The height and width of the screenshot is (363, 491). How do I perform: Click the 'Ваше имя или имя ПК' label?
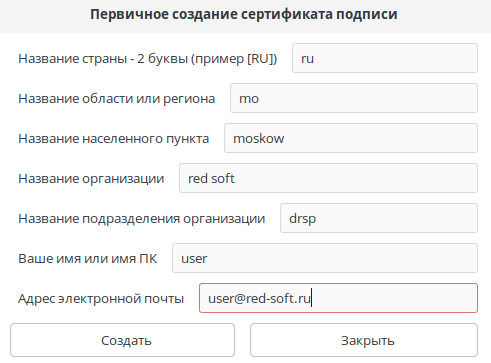(88, 259)
